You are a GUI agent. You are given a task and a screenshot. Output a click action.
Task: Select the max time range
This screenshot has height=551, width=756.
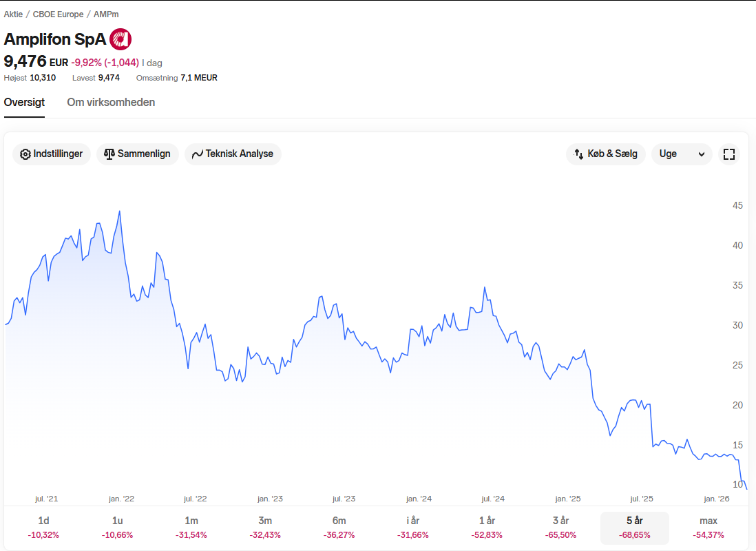click(x=708, y=528)
